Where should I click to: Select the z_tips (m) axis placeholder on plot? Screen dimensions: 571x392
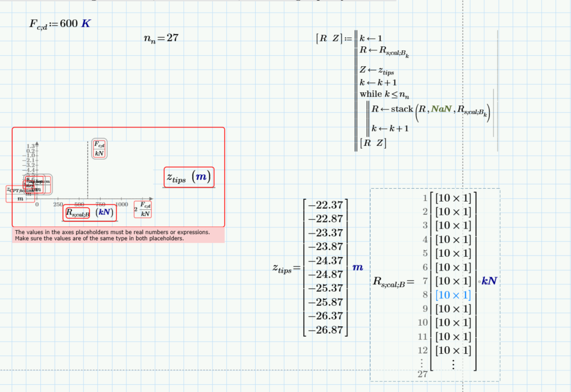point(188,178)
